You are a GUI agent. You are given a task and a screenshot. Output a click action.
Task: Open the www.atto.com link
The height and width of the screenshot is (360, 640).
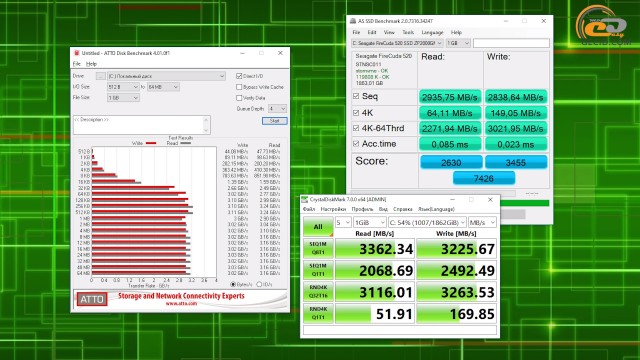pyautogui.click(x=181, y=304)
